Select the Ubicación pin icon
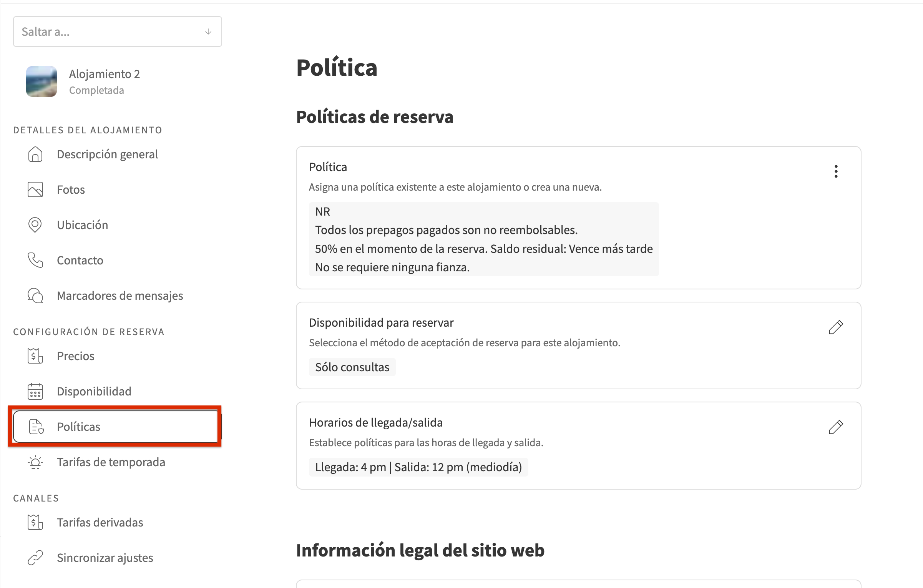The image size is (923, 588). point(35,225)
